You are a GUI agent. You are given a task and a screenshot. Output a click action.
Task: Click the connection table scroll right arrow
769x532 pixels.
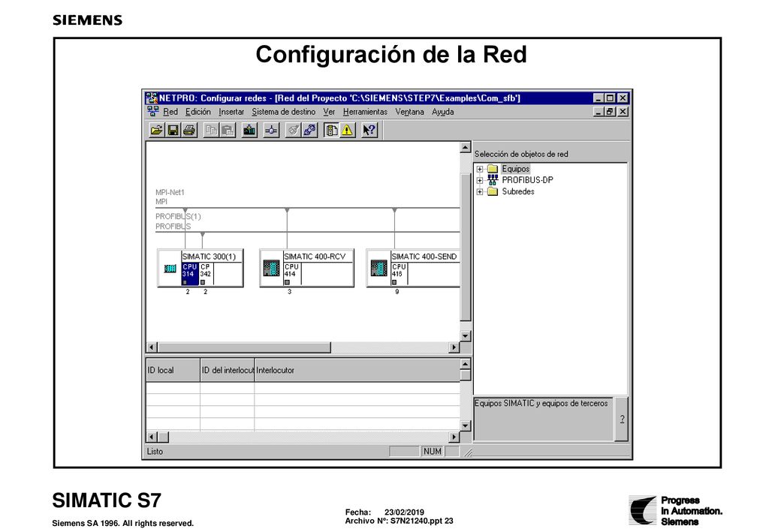click(454, 437)
